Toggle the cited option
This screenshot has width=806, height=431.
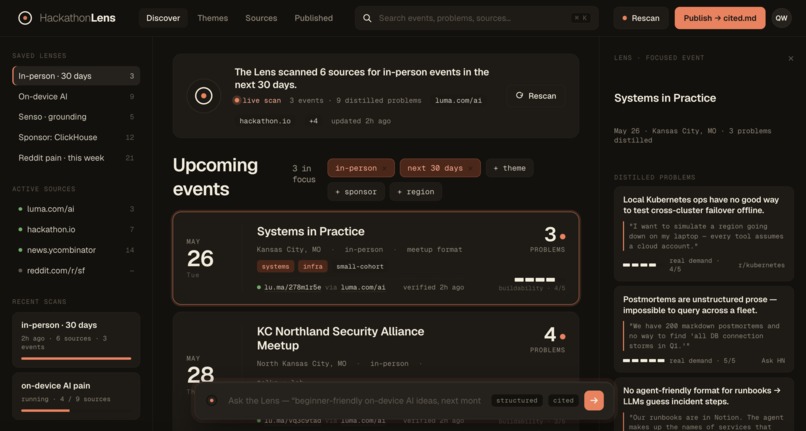[563, 401]
